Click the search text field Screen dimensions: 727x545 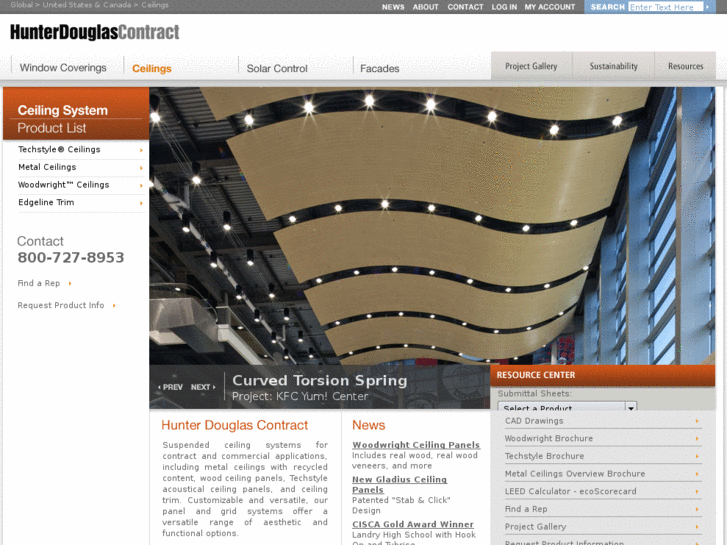click(x=666, y=7)
